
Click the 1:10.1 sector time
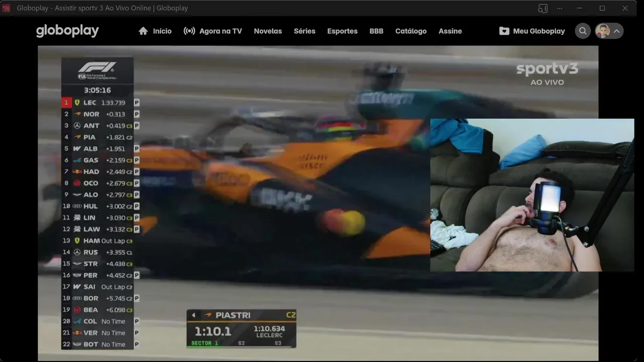(x=213, y=331)
